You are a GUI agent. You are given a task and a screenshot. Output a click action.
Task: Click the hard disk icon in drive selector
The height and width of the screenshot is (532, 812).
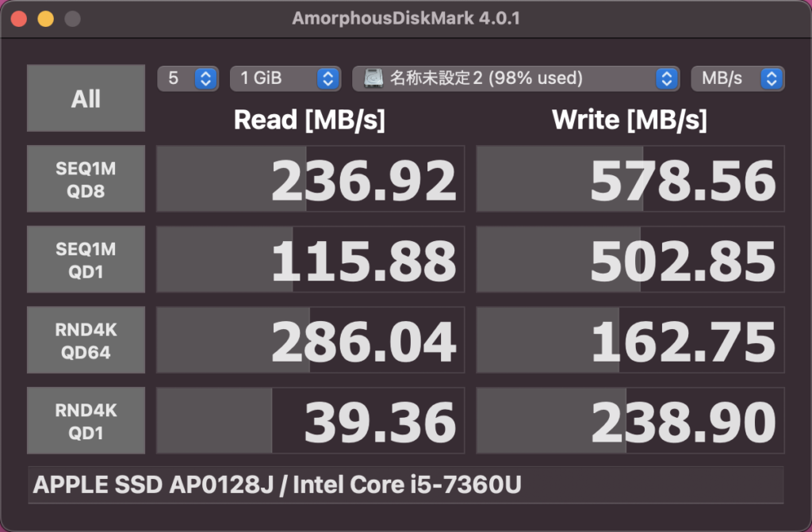coord(373,78)
